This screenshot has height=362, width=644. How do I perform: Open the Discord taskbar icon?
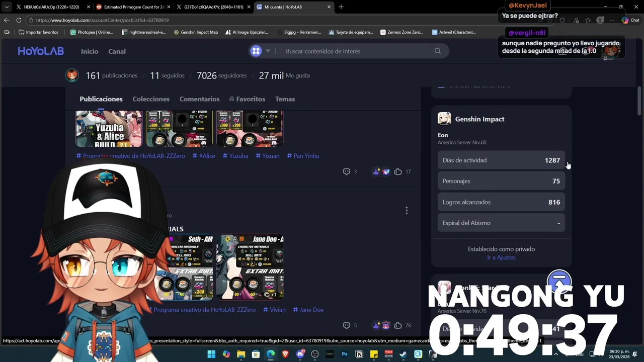tap(300, 354)
